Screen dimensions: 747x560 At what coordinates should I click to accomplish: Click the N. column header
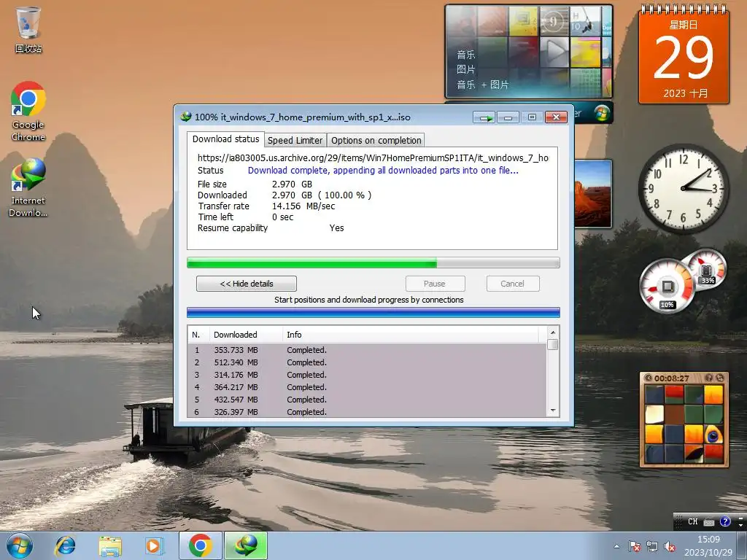pyautogui.click(x=198, y=335)
